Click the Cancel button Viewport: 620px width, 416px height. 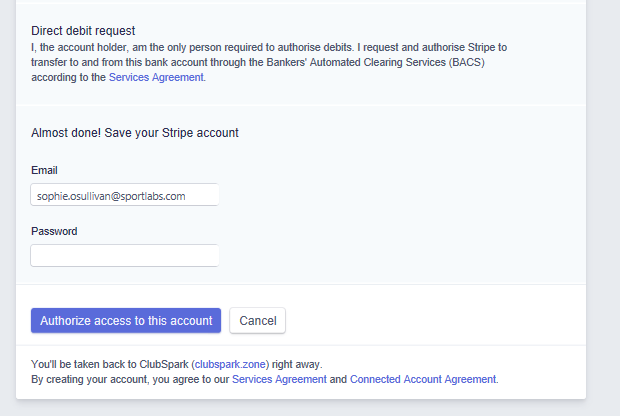pyautogui.click(x=257, y=320)
